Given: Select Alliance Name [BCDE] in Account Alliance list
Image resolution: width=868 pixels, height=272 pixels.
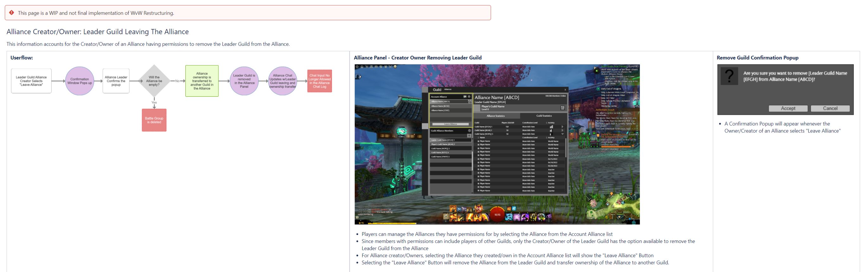Looking at the screenshot, I should point(450,106).
